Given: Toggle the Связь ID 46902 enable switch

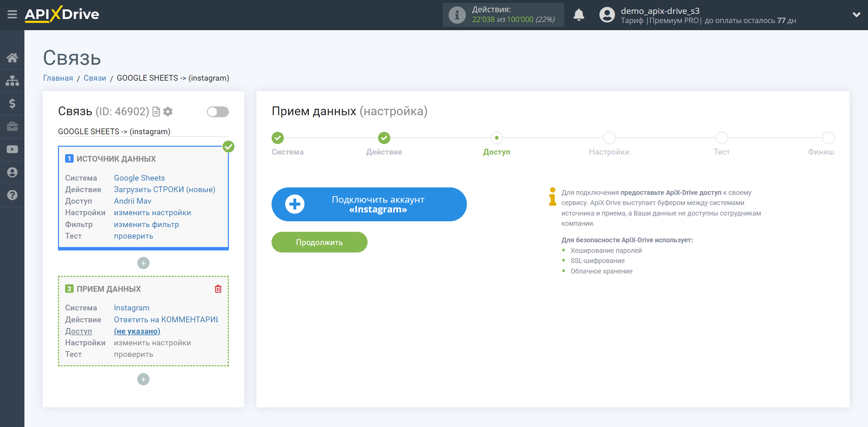Looking at the screenshot, I should click(216, 110).
